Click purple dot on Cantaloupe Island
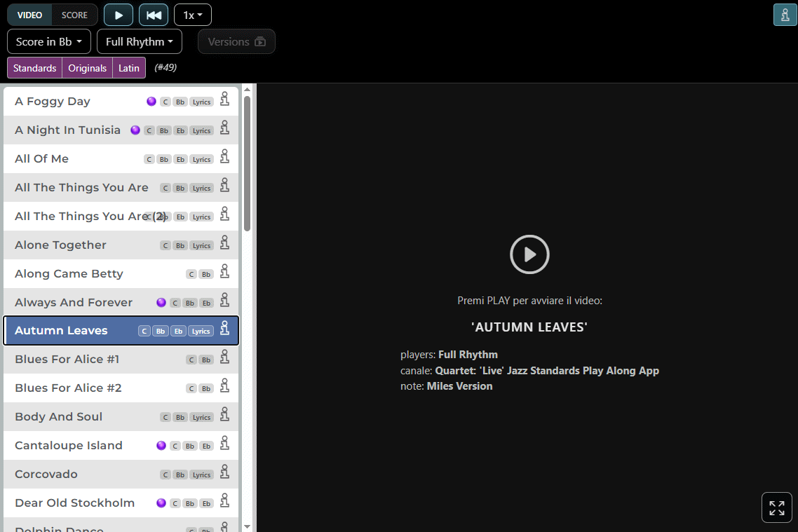Screen dimensions: 798x532 [x=161, y=446]
